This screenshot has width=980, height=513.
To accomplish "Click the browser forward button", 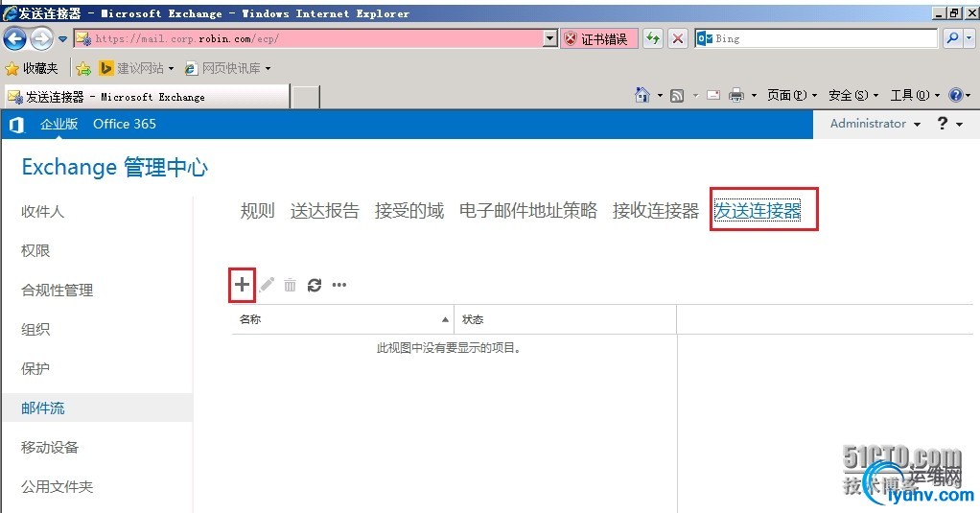I will tap(42, 38).
